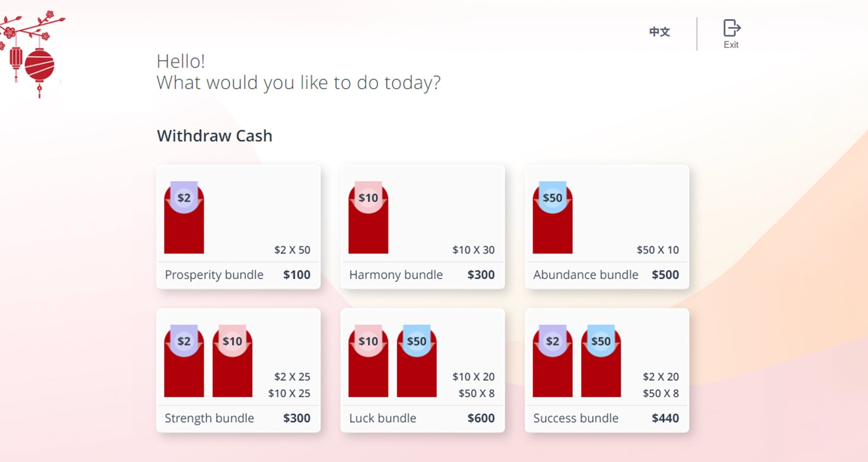Click the $50 red packet in Success bundle
Screen dimensions: 868x462
tap(601, 361)
